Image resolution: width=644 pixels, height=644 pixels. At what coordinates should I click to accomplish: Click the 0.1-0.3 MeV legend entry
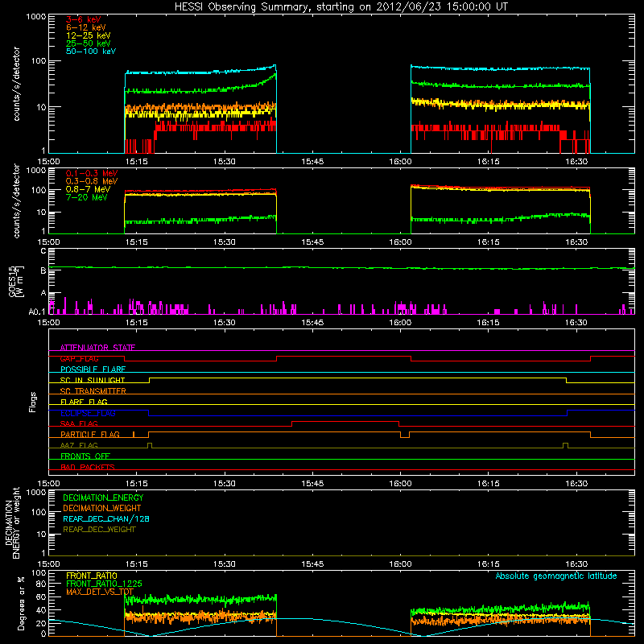point(92,173)
